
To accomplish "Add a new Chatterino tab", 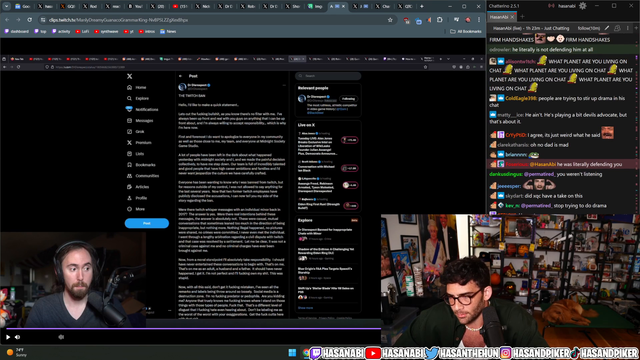I will 522,17.
